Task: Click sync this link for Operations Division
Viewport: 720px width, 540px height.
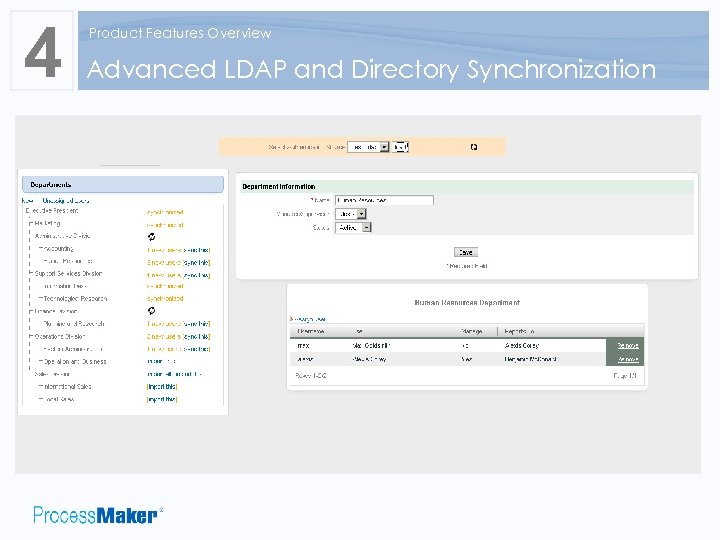Action: [196, 337]
